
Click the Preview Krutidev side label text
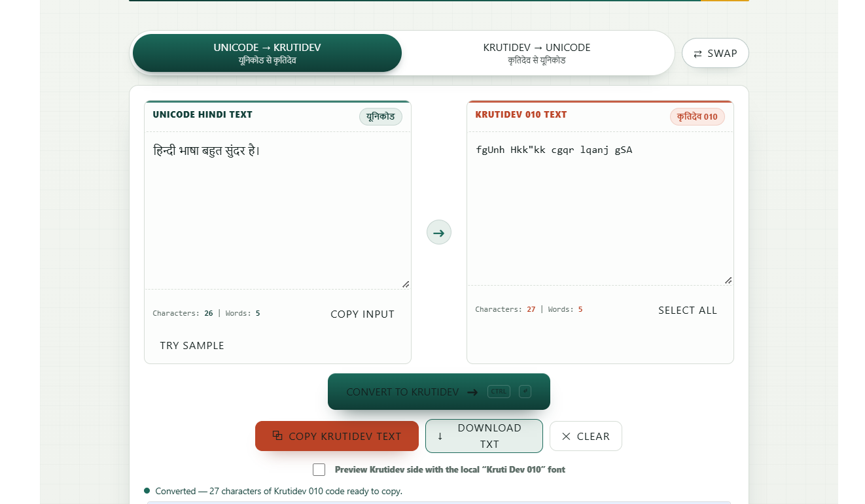(450, 469)
